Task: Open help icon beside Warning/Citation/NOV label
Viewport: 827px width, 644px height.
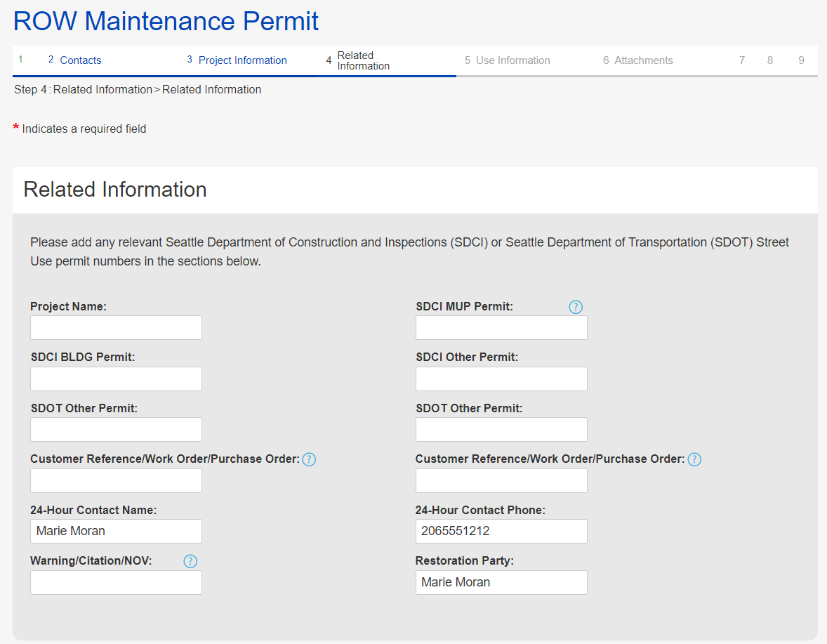Action: 190,561
